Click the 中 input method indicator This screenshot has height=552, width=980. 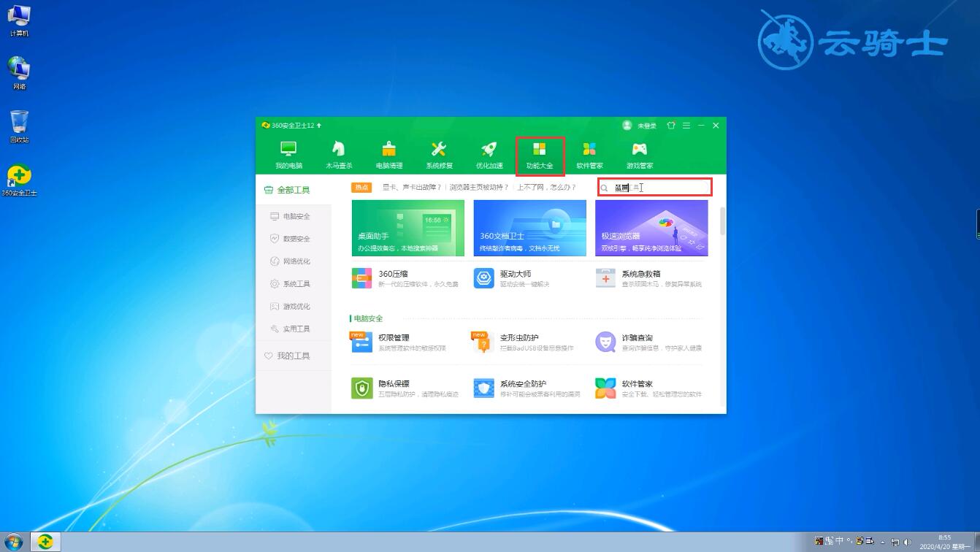pyautogui.click(x=840, y=541)
